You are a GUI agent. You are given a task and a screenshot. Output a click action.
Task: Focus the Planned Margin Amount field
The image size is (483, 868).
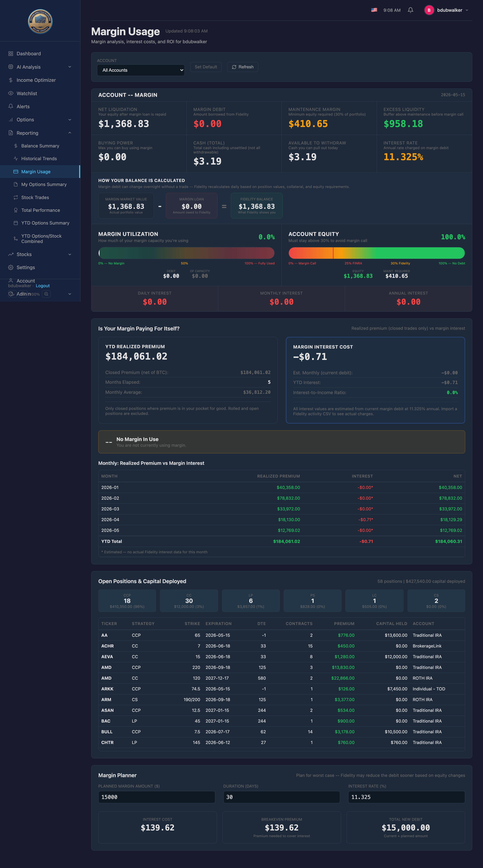(156, 797)
